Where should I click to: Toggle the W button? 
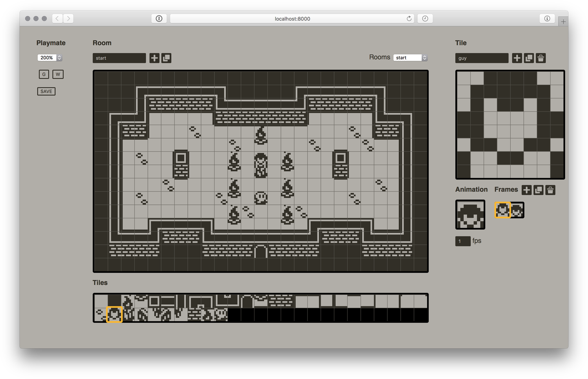[58, 74]
